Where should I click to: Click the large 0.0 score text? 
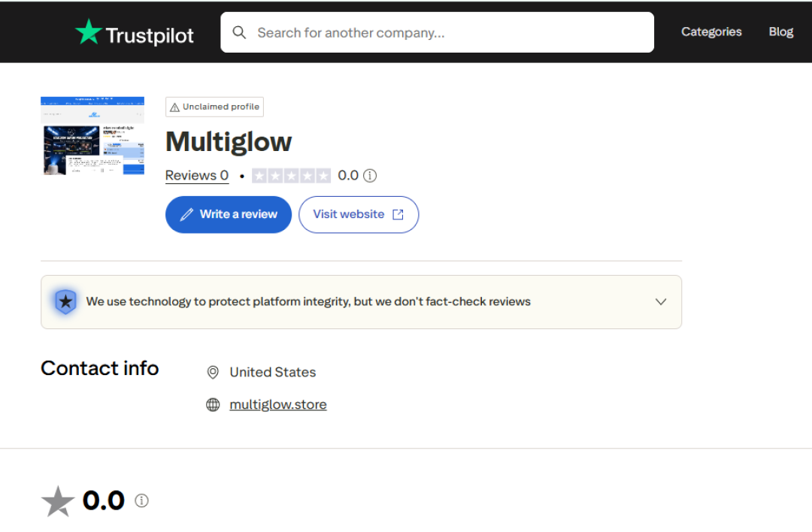(104, 500)
